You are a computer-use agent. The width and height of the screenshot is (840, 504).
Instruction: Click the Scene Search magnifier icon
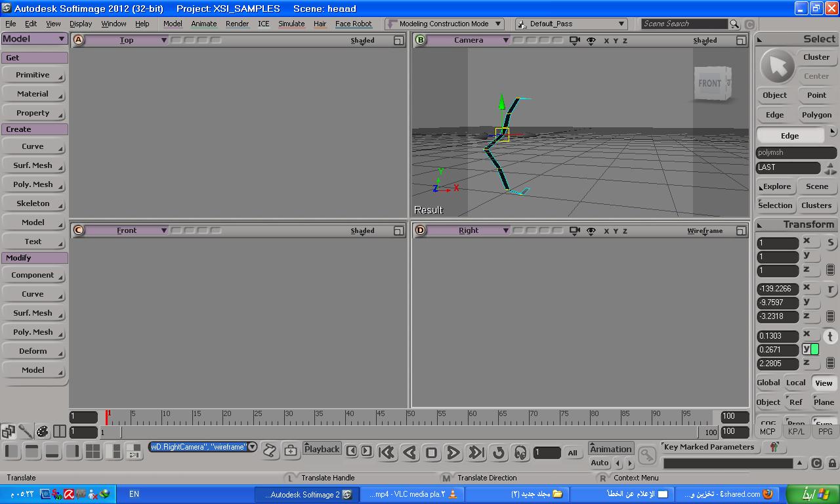pos(734,24)
